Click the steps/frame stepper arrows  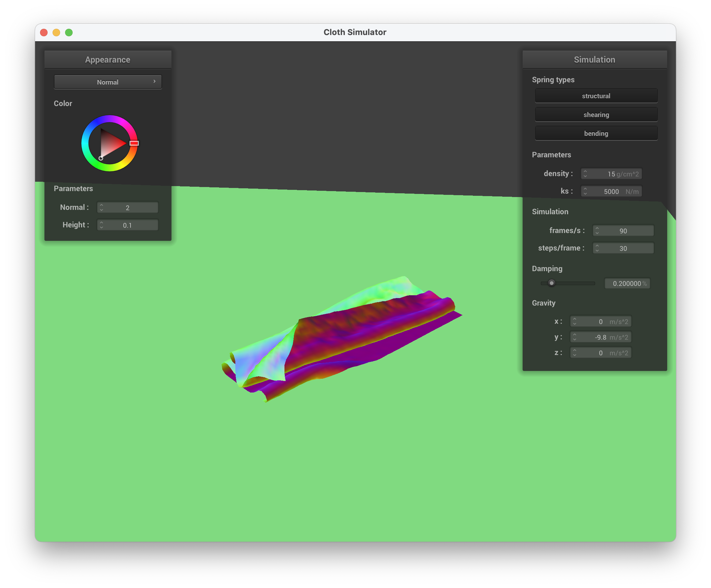click(597, 248)
